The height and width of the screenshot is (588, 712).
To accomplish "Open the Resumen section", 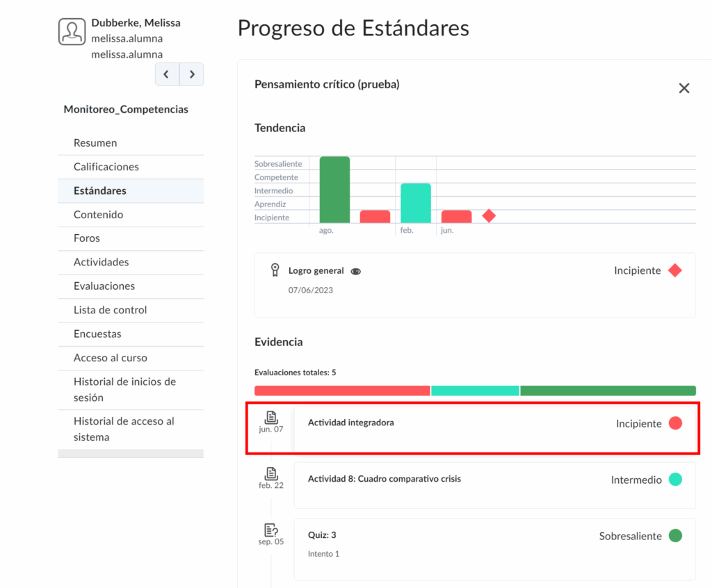I will 95,142.
